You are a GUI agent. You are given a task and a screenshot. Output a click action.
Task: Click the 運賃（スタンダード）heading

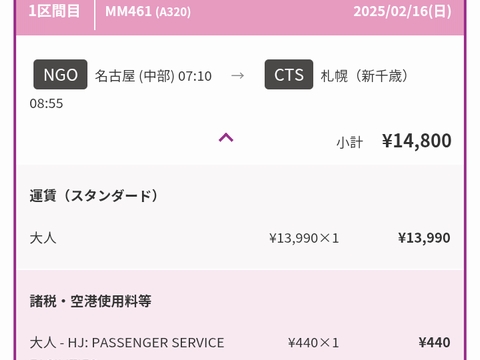click(x=94, y=196)
